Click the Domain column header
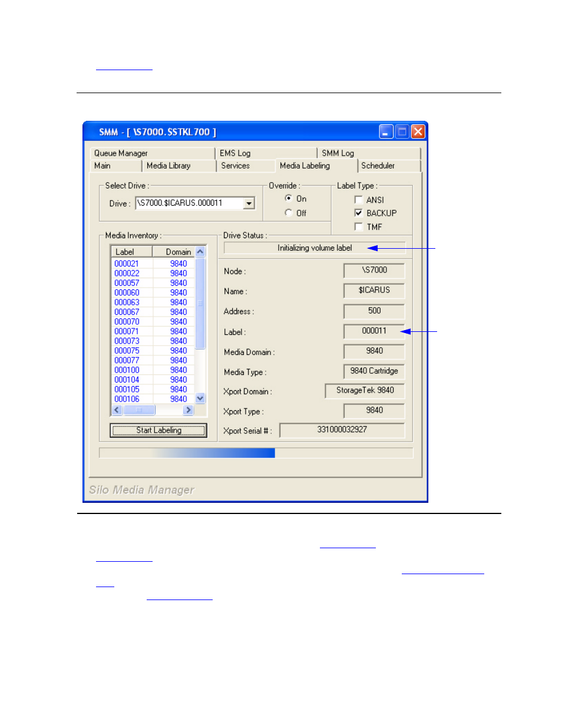Screen dimensions: 562x728 click(x=174, y=252)
